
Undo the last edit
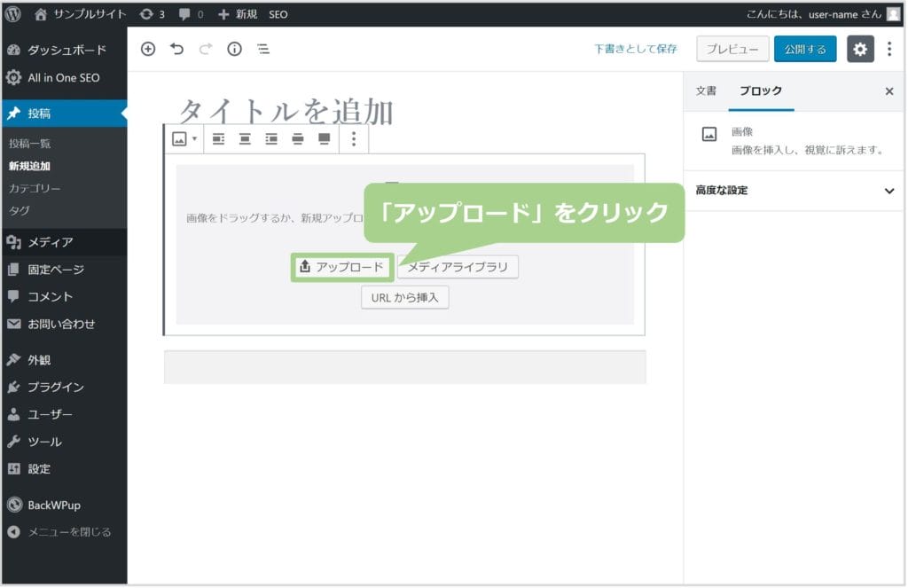coord(176,50)
